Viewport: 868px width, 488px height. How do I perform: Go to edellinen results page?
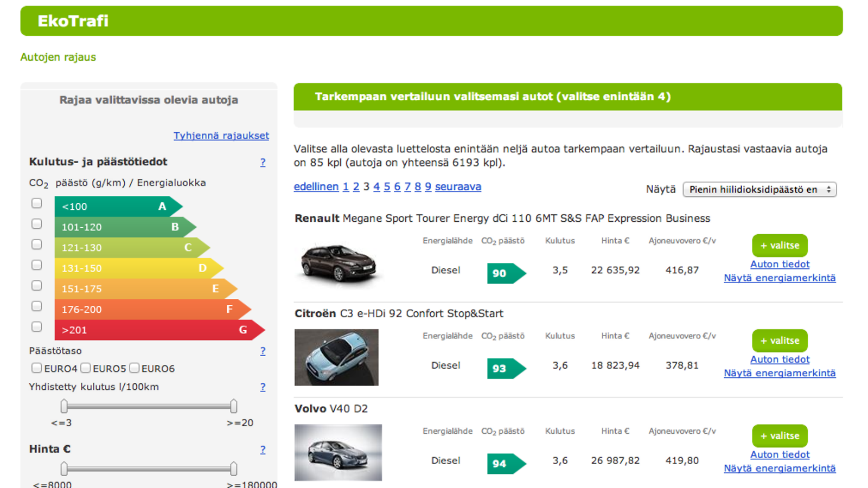click(316, 187)
